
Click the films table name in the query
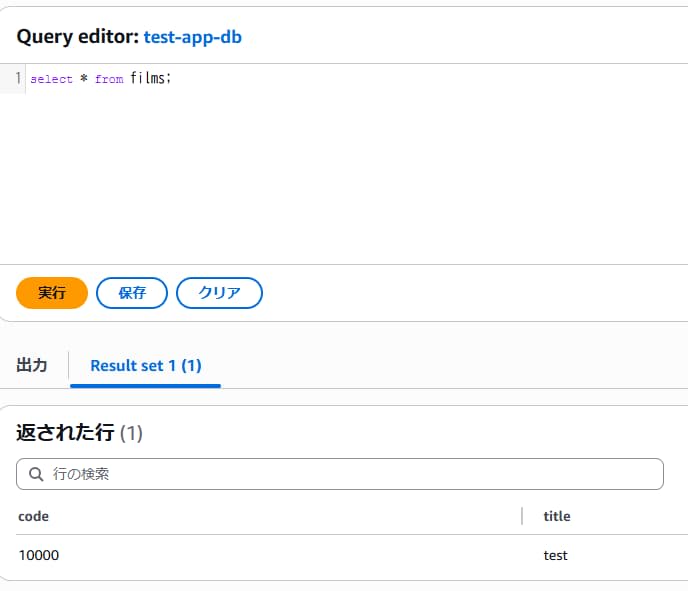149,78
